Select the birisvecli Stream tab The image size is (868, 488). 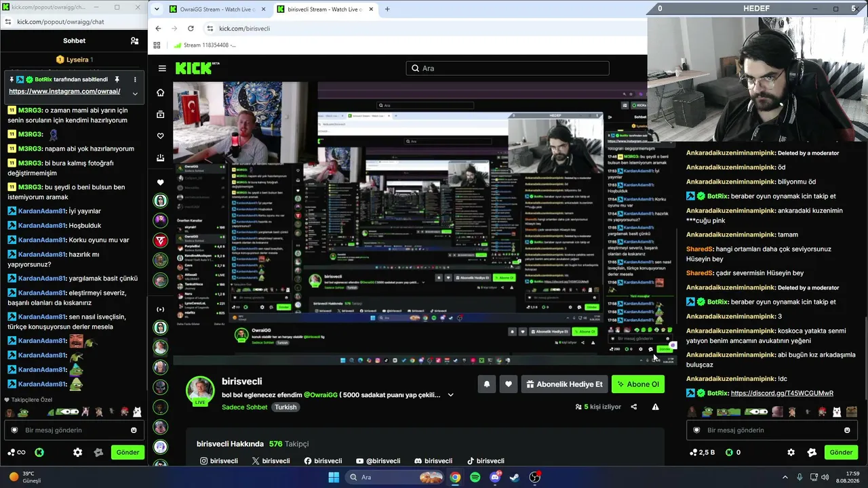click(324, 9)
